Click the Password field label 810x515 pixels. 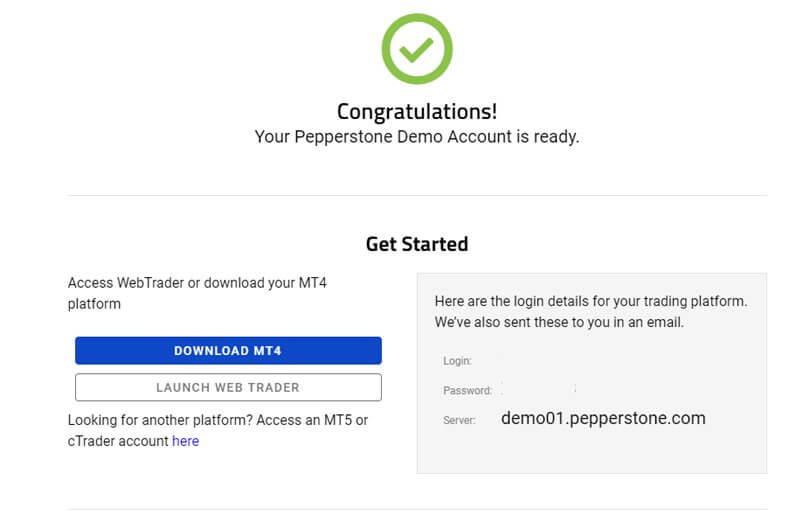(468, 391)
